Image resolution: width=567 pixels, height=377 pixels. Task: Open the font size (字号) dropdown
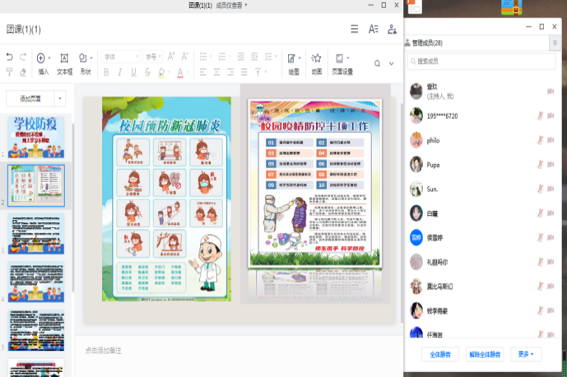pyautogui.click(x=153, y=57)
